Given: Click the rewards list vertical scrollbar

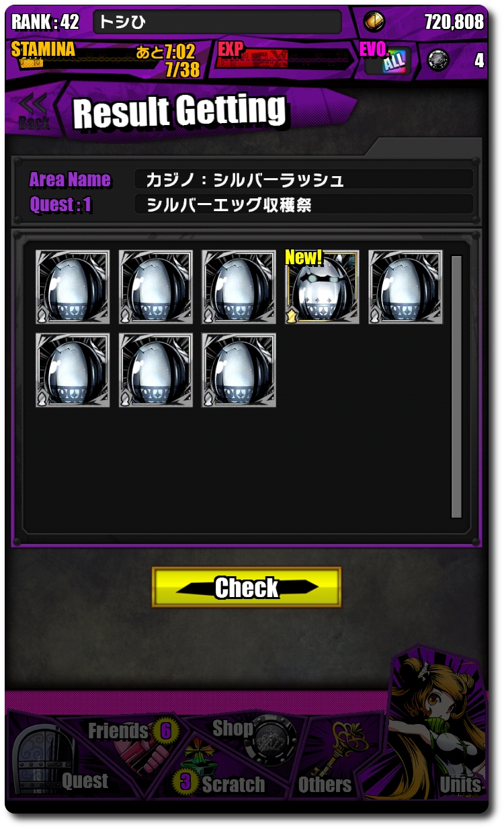Looking at the screenshot, I should coord(456,387).
